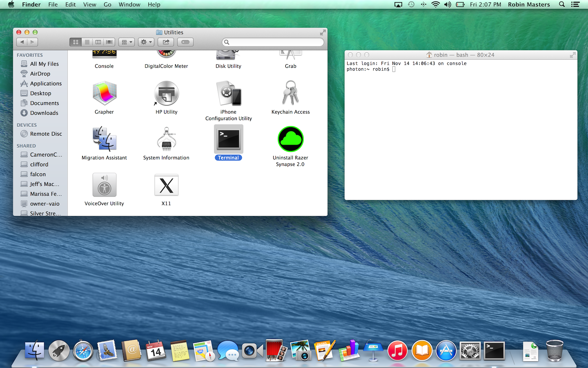
Task: Select the VoiceOver Utility icon
Action: point(105,185)
